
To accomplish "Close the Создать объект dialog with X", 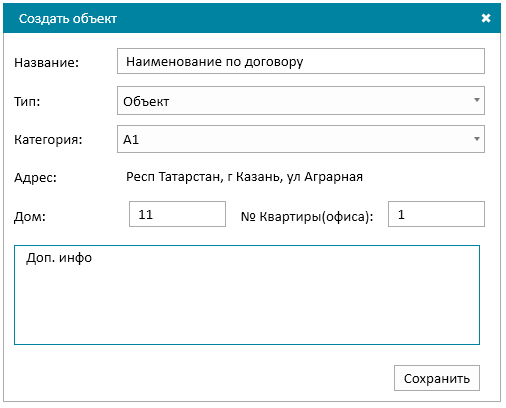I will pos(486,18).
